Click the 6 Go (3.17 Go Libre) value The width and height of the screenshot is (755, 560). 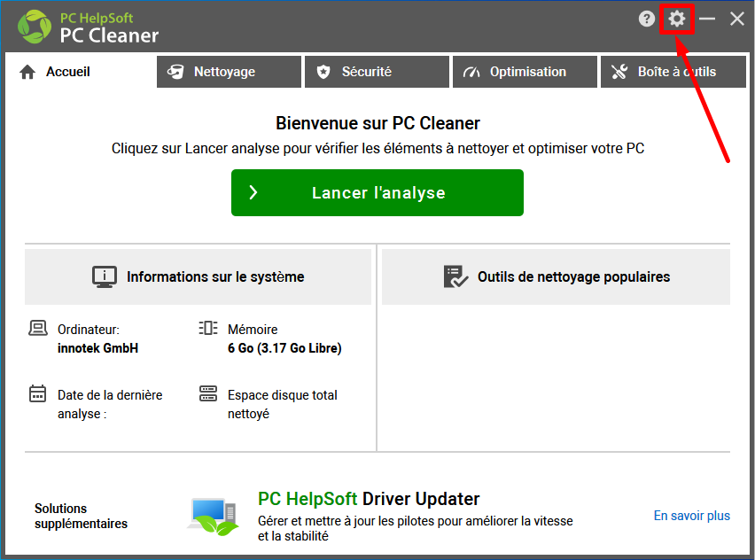[284, 348]
